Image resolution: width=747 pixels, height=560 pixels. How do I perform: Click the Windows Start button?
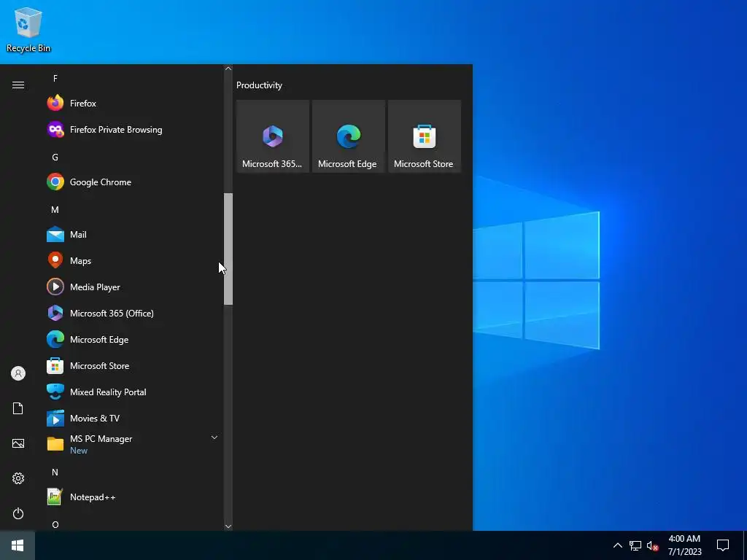[x=18, y=545]
